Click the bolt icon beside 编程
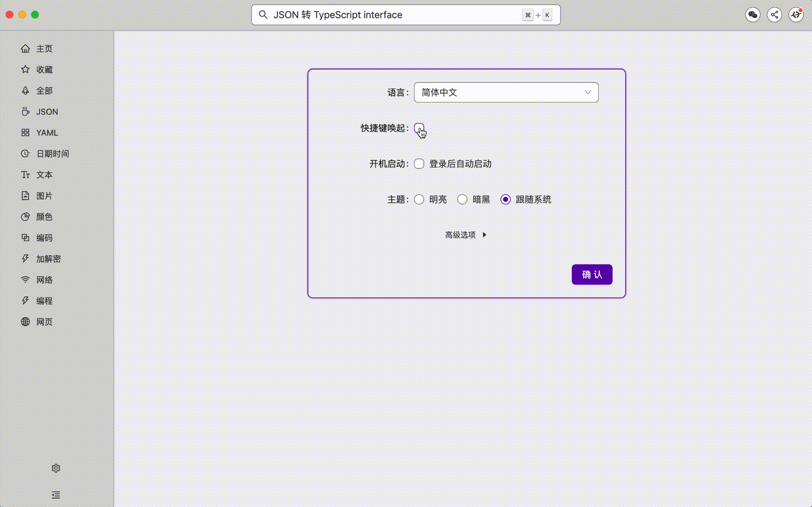Viewport: 812px width, 507px height. (25, 300)
